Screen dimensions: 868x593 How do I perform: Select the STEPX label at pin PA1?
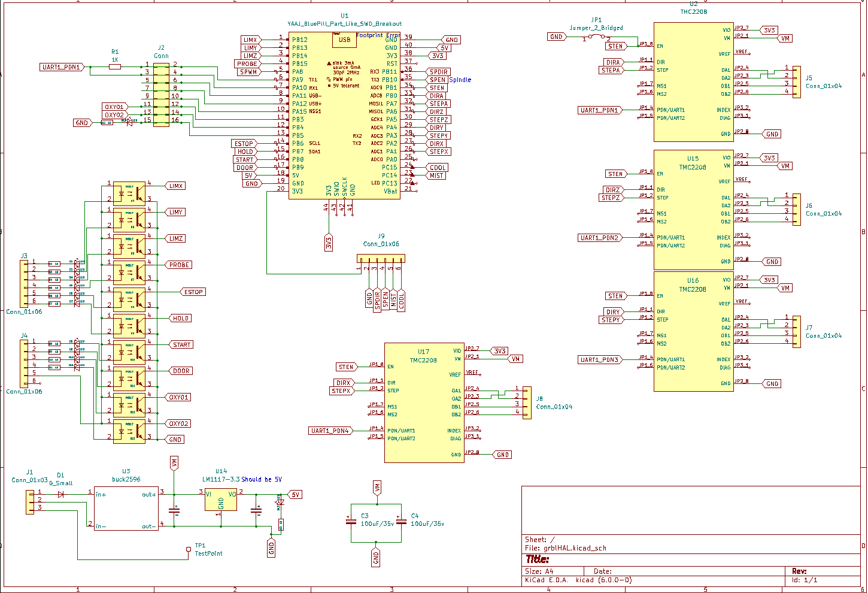click(x=438, y=152)
